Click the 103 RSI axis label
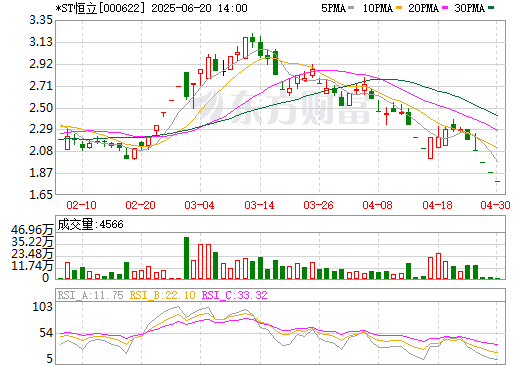520x365 pixels. click(x=42, y=306)
